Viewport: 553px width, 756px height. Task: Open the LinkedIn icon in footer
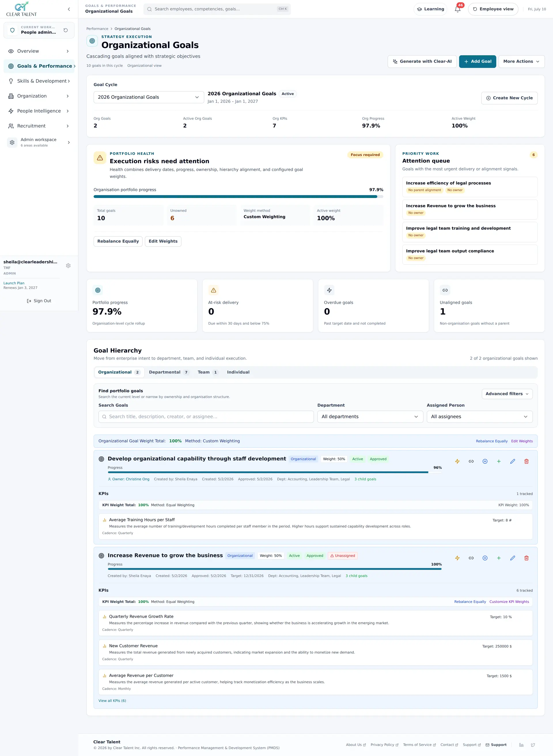point(521,745)
